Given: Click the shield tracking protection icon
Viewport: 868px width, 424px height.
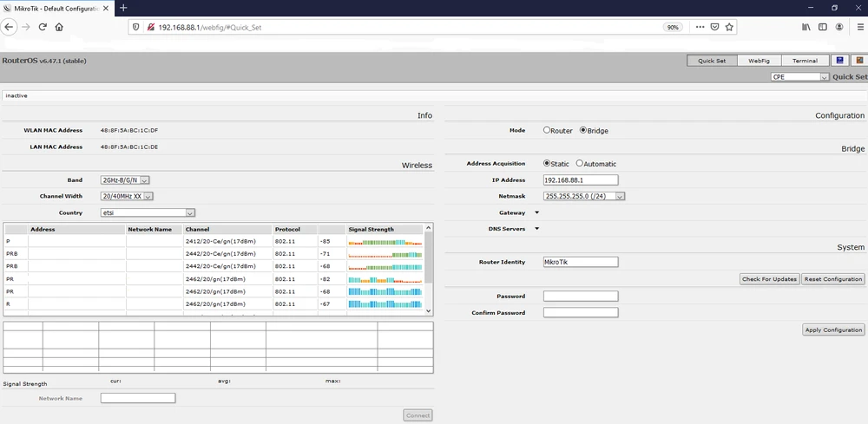Looking at the screenshot, I should click(136, 27).
